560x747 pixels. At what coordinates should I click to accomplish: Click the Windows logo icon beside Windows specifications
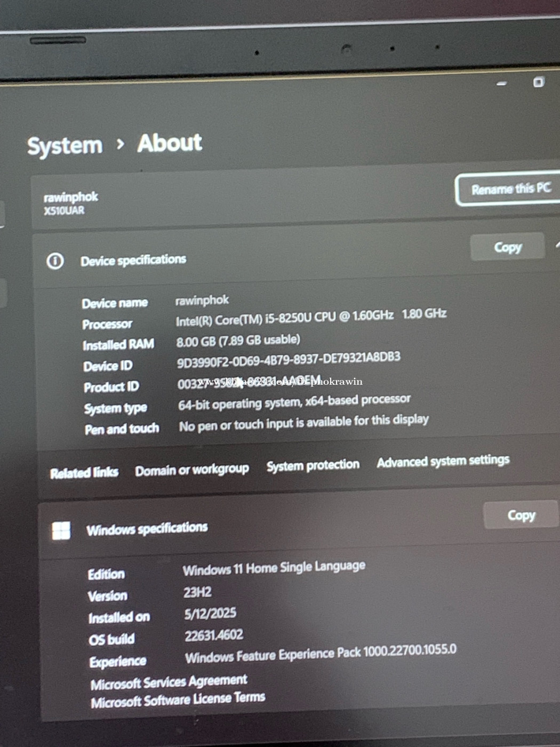pyautogui.click(x=61, y=530)
